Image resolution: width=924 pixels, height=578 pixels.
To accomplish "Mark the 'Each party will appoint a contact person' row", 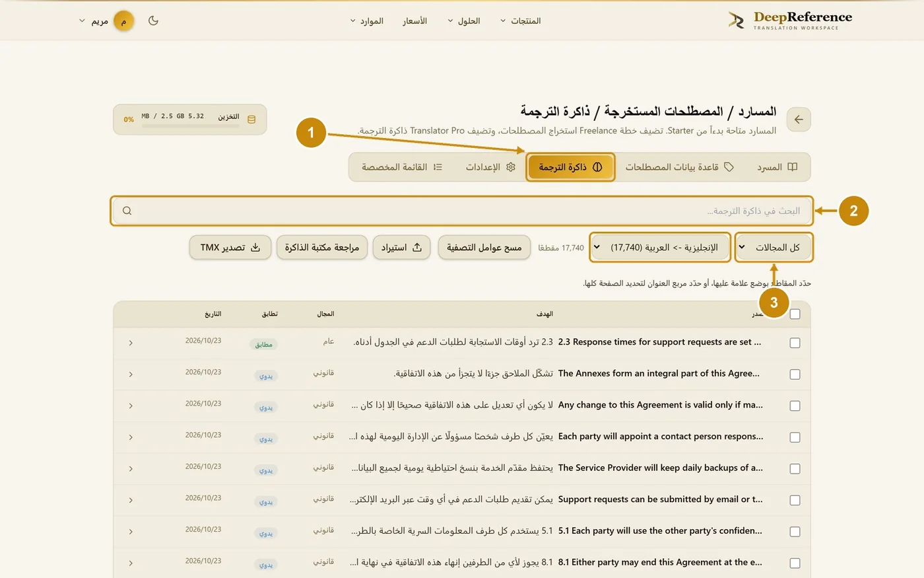I will (795, 437).
